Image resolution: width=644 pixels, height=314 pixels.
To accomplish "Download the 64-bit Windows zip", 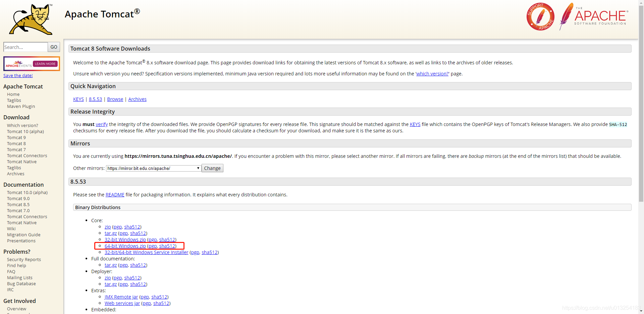I will point(125,246).
